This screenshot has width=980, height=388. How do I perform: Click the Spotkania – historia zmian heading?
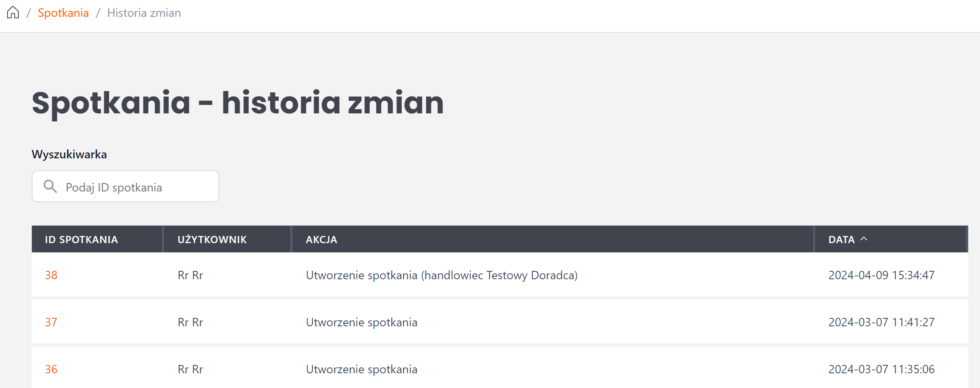tap(238, 103)
